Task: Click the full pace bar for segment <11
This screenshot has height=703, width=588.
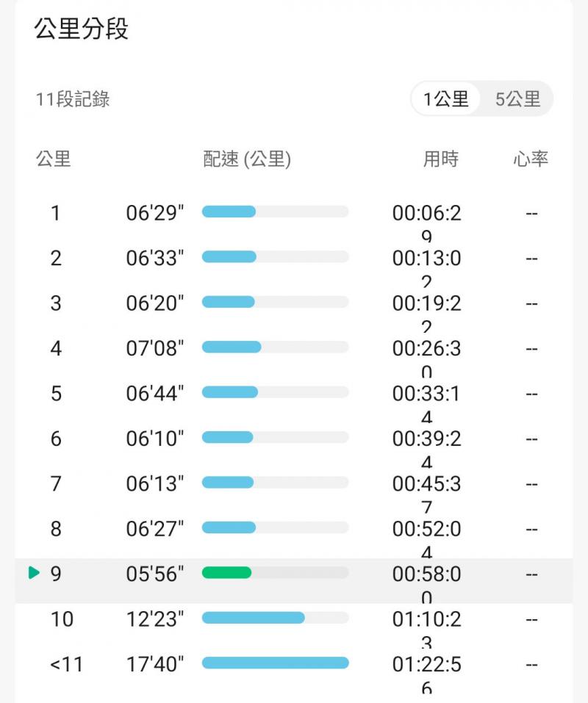Action: [x=275, y=663]
